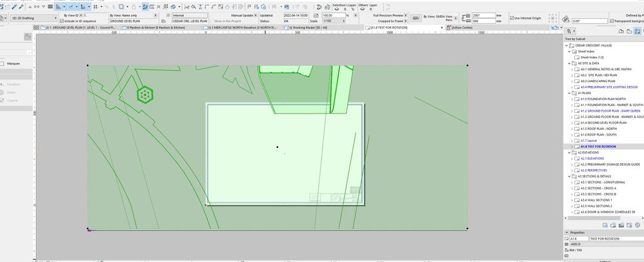Screen dimensions: 644x262
Task: Collapse the A2 ELEVATIONS subset
Action: point(569,152)
